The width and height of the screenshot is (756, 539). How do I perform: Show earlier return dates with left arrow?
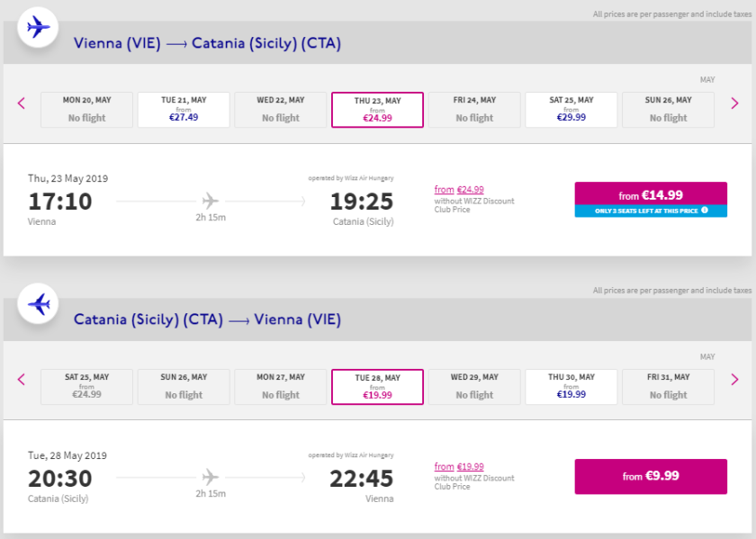(22, 380)
